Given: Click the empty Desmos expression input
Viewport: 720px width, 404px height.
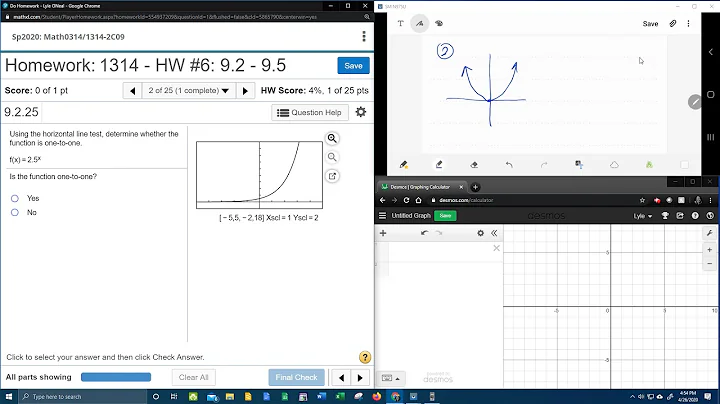Looking at the screenshot, I should (440, 252).
